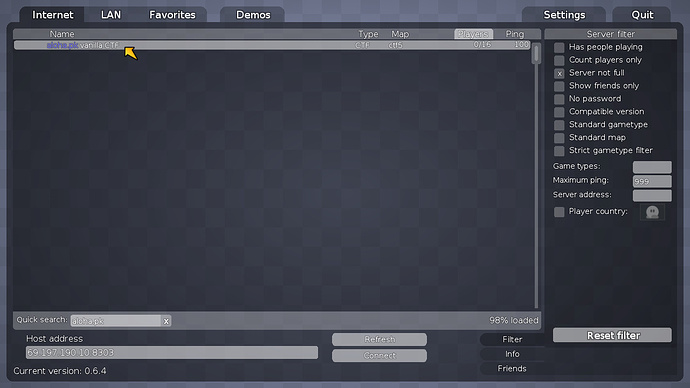Enable Strict gametype filter
Screen dimensions: 690x388
tap(559, 151)
